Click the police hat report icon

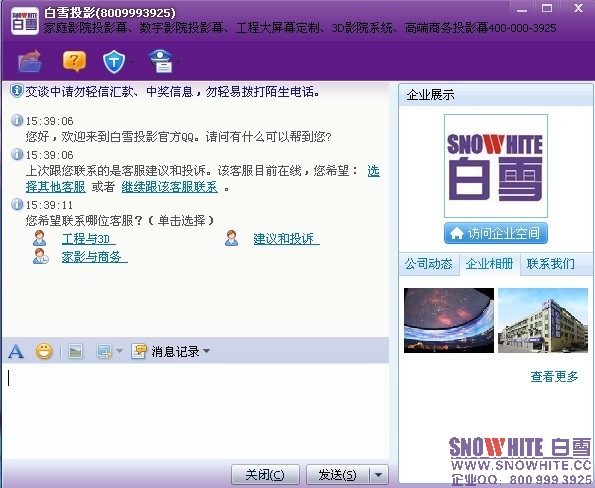point(161,61)
